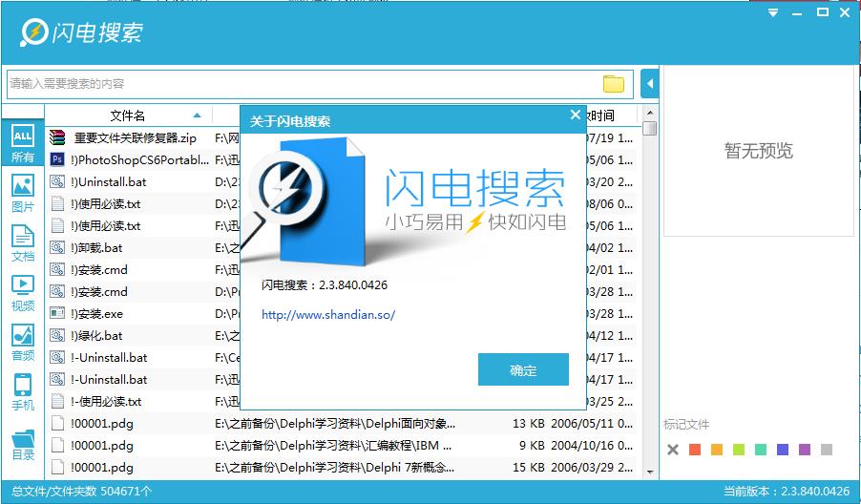Select the 重要文件关联修复器.zip file
The height and width of the screenshot is (504, 861).
point(135,137)
